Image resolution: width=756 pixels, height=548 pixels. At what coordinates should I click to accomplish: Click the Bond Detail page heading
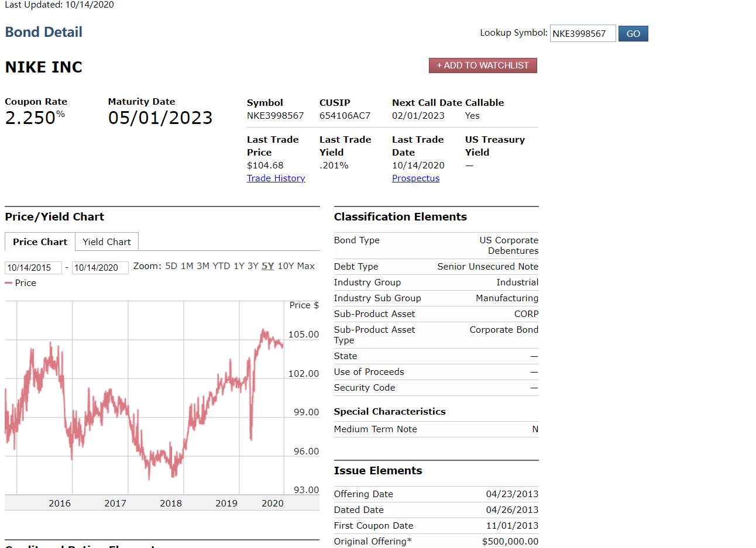click(44, 32)
